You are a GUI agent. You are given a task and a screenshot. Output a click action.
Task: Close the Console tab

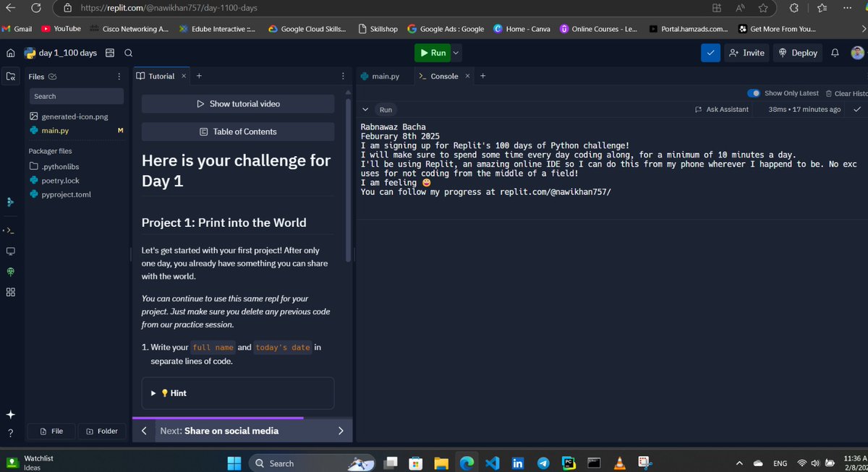tap(467, 76)
